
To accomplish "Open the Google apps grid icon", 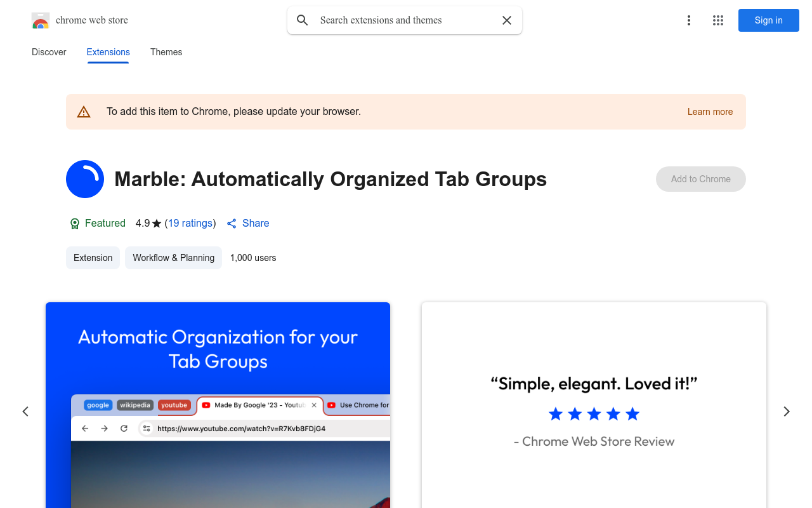I will pyautogui.click(x=718, y=20).
